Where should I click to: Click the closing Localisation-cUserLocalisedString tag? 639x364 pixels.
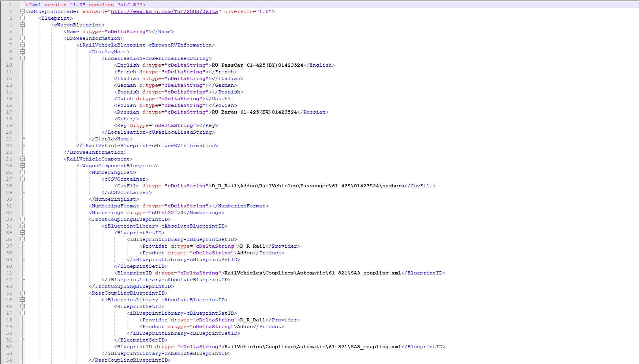point(158,132)
